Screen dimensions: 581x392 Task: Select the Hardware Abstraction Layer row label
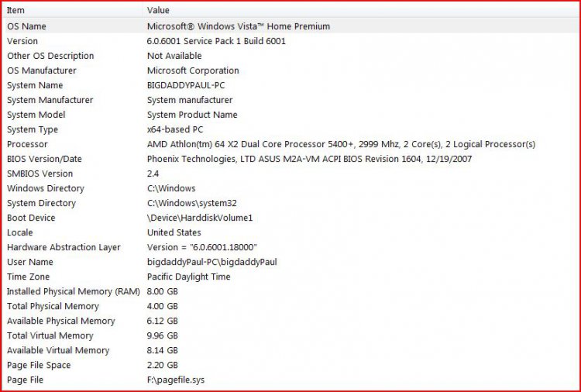click(64, 247)
